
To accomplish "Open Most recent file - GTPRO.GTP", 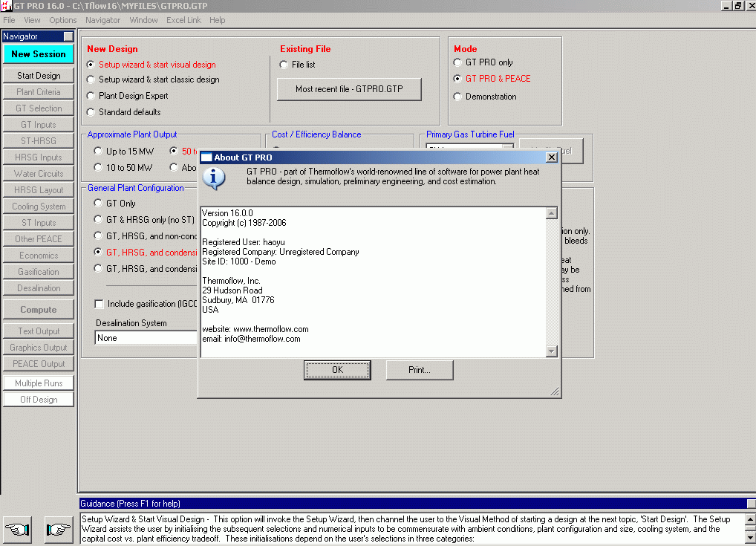I will click(349, 89).
